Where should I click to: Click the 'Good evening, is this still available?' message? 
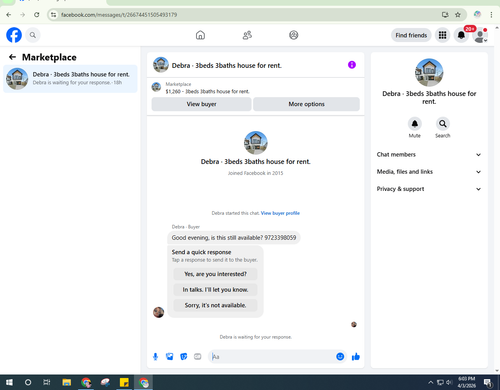tap(234, 238)
